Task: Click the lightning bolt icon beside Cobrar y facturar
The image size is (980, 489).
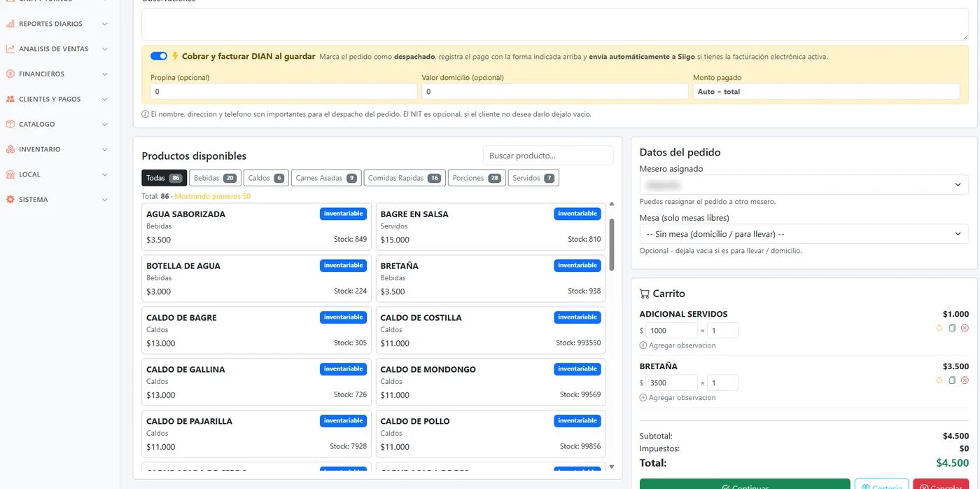Action: (175, 56)
